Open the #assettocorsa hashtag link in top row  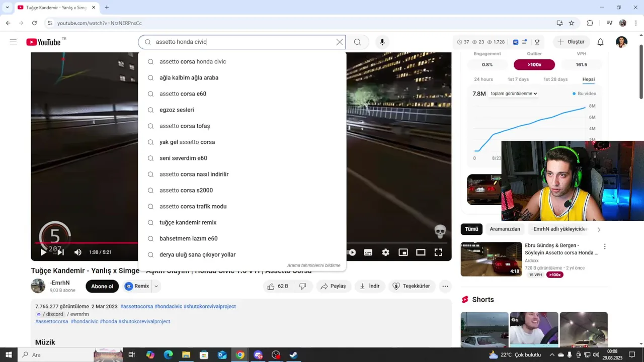[x=136, y=307]
